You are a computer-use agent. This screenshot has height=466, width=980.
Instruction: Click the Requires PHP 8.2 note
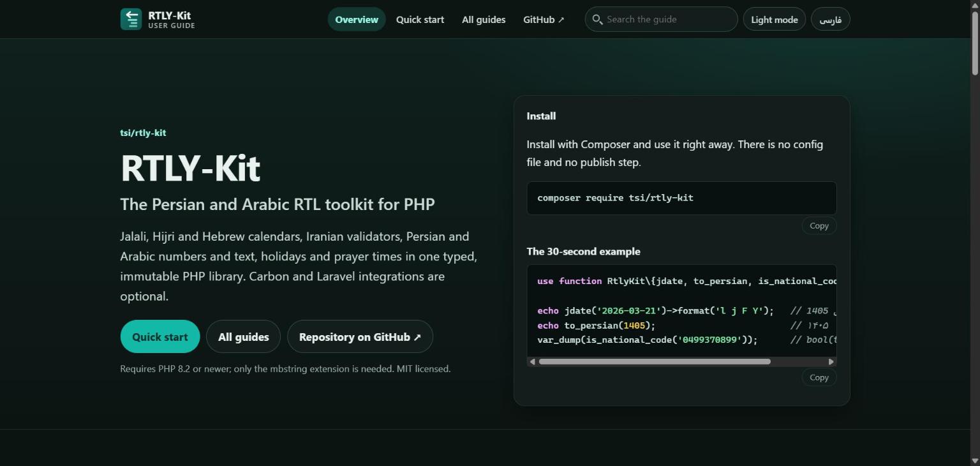[285, 368]
